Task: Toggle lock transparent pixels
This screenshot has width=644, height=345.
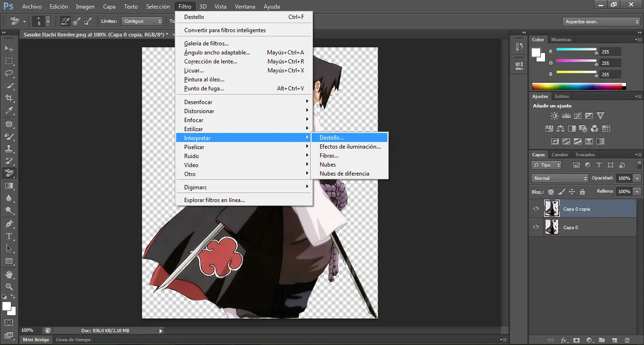Action: pyautogui.click(x=551, y=192)
